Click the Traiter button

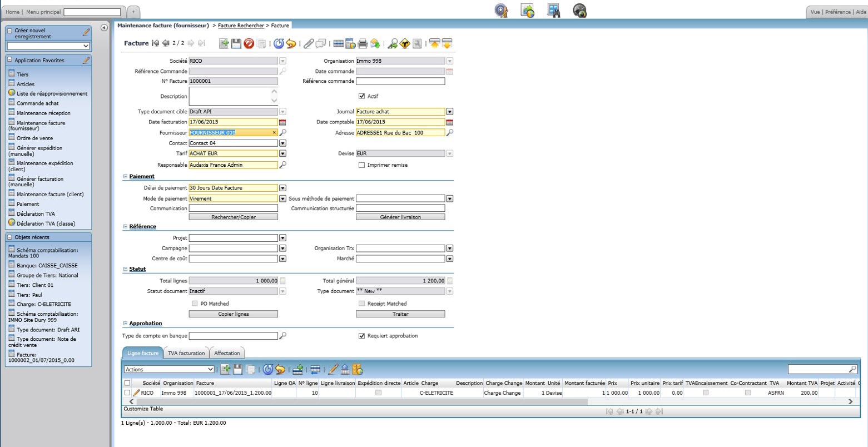click(400, 314)
